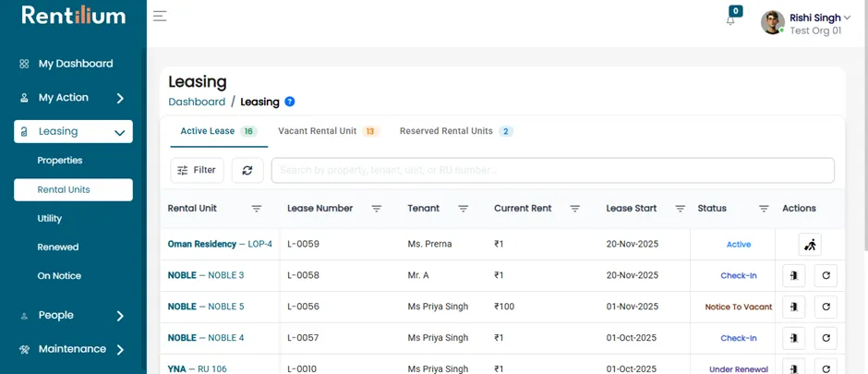Screen dimensions: 868x374
Task: Click the renew icon for L-0058
Action: click(826, 275)
